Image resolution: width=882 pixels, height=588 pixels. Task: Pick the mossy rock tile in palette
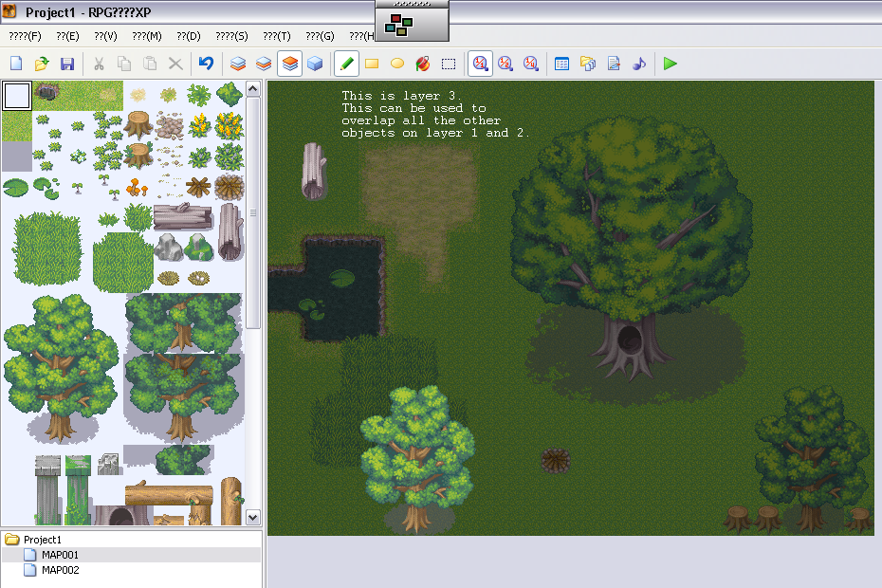[199, 248]
